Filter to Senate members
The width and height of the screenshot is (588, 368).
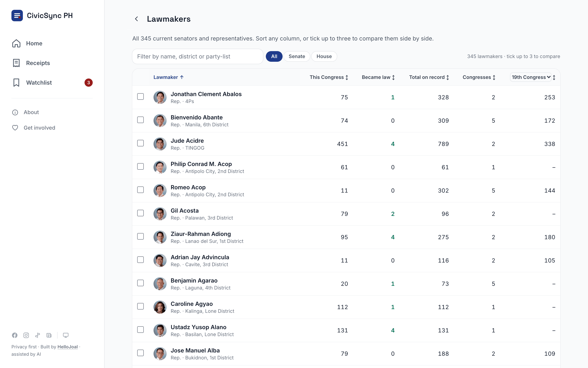[x=297, y=56]
